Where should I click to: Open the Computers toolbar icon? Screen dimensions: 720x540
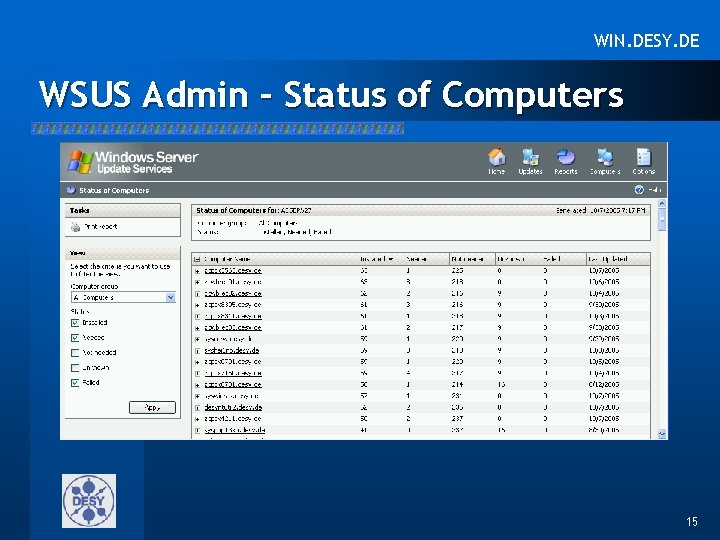click(605, 158)
